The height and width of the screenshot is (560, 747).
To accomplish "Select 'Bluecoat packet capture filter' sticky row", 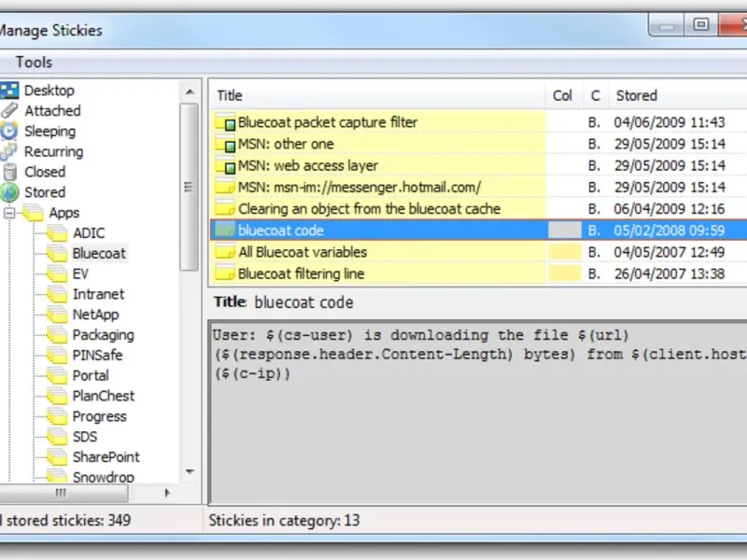I will (478, 122).
